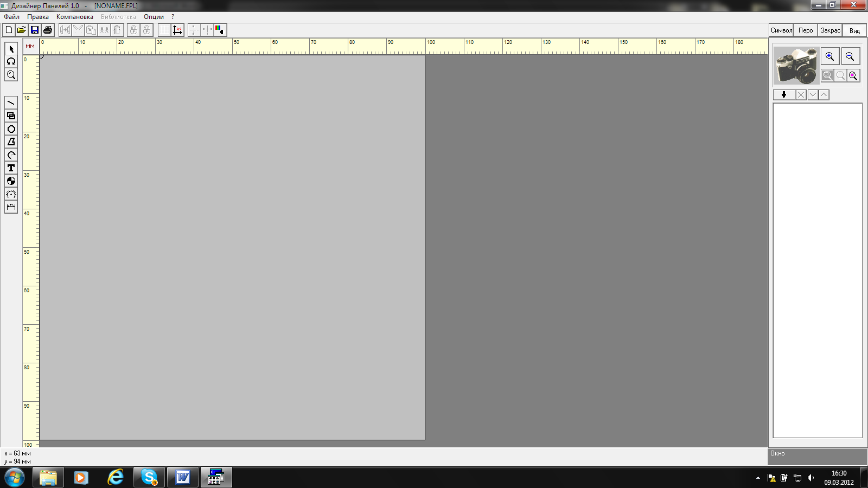
Task: Switch to the Перо tab
Action: tap(806, 30)
